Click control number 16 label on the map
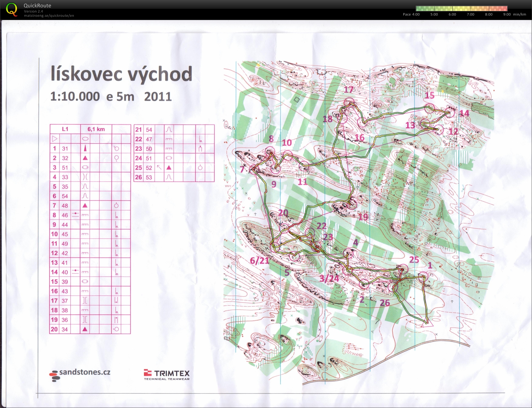Screen dimensions: 532x408 pos(360,138)
